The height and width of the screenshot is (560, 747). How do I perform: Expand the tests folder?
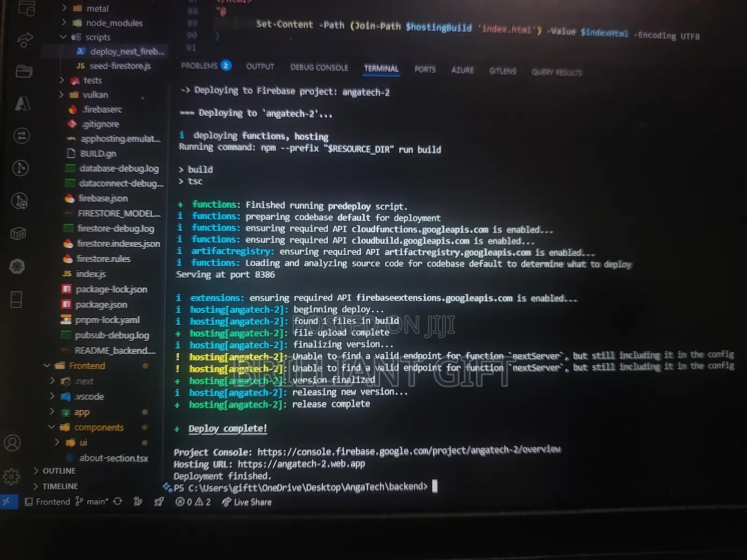tap(62, 80)
